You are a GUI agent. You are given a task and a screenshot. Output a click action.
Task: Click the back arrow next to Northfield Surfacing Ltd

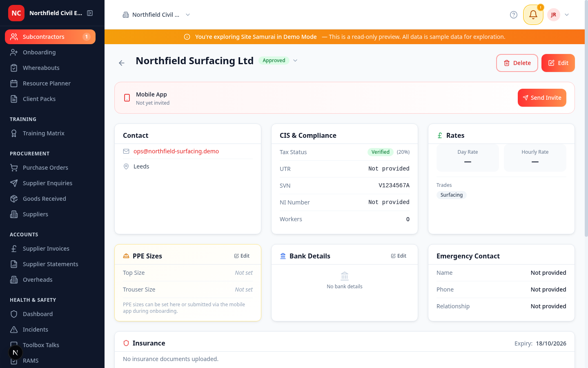click(121, 63)
